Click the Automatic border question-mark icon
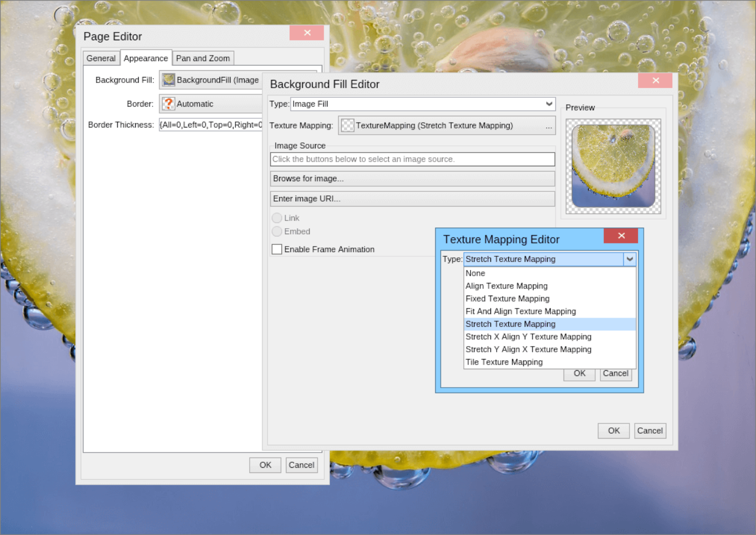Viewport: 756px width, 535px height. (169, 104)
